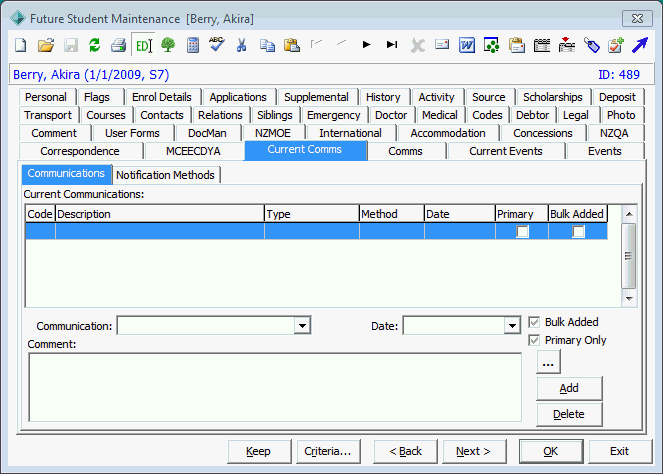Click the Print icon
The height and width of the screenshot is (474, 663).
[118, 45]
